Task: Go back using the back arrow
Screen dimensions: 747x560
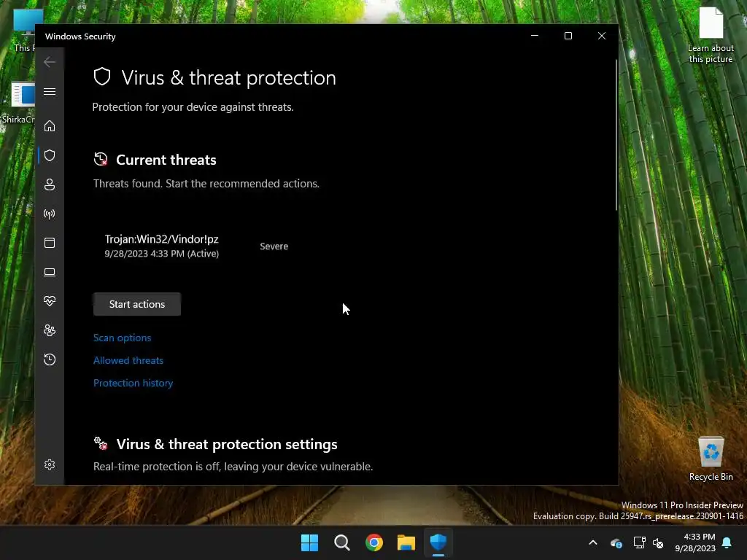Action: pyautogui.click(x=50, y=62)
